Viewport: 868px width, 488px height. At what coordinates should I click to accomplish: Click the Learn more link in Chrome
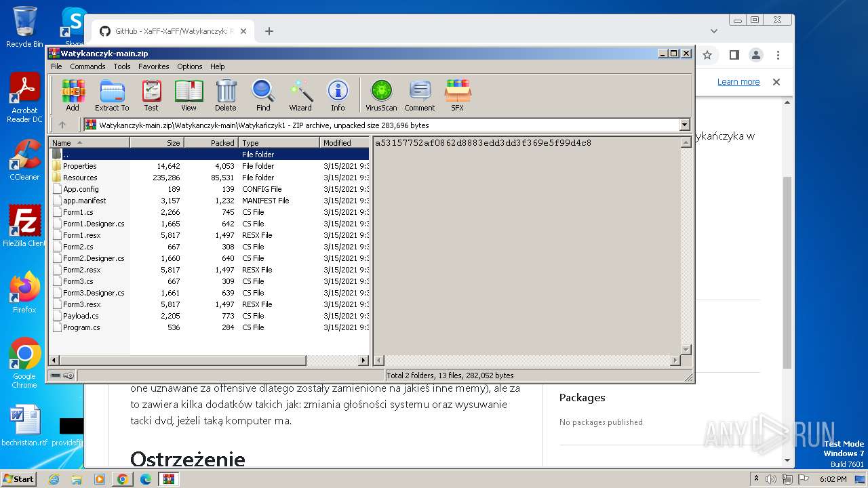tap(738, 82)
